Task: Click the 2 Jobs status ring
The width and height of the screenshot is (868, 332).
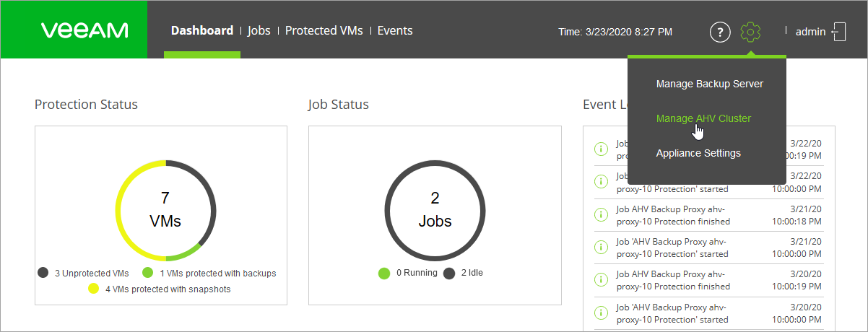Action: pos(435,209)
